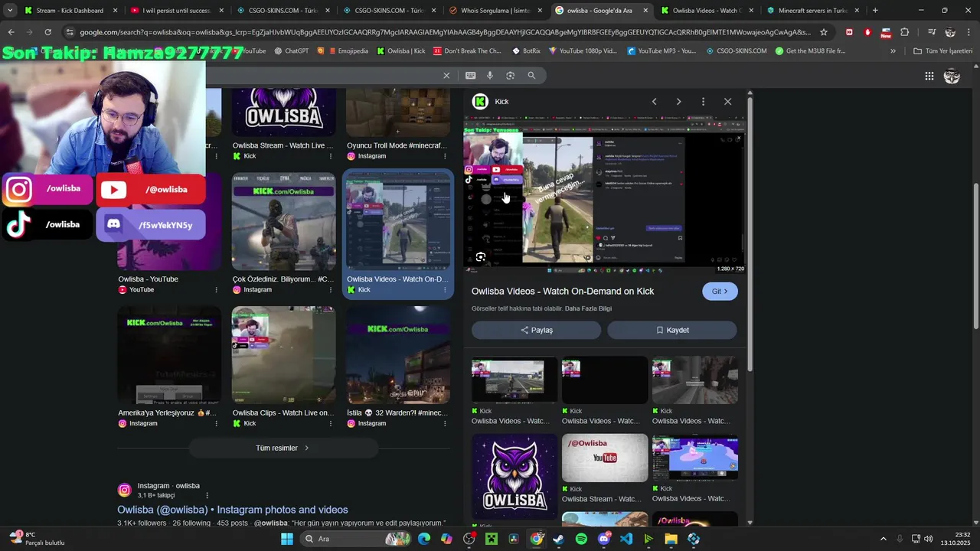Image resolution: width=980 pixels, height=551 pixels.
Task: Click the Kaydet save button
Action: [672, 330]
